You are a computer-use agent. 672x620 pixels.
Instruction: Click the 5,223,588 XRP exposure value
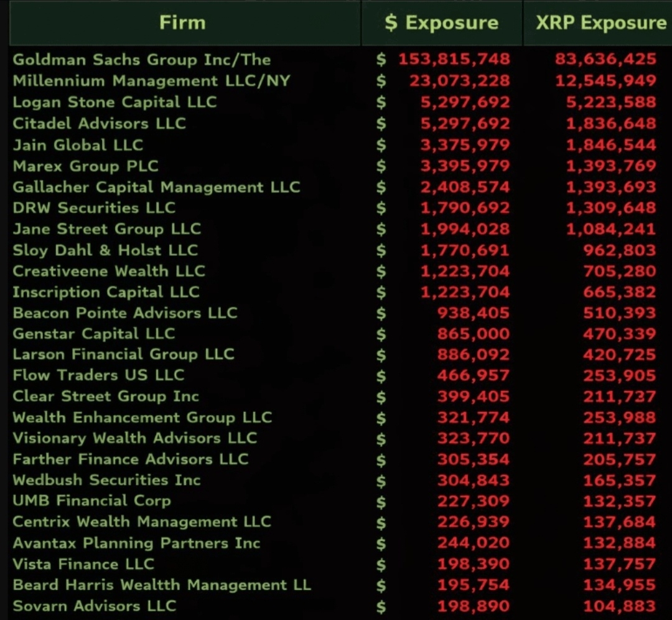point(611,102)
